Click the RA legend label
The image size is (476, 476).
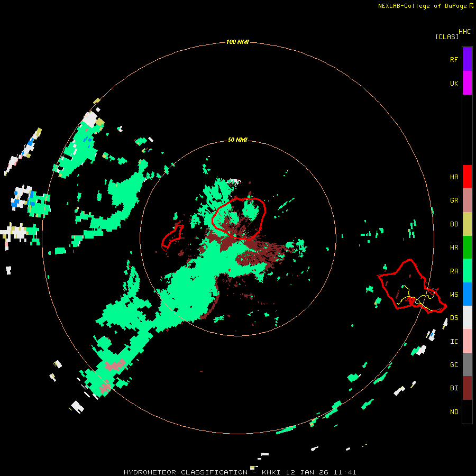coord(454,271)
